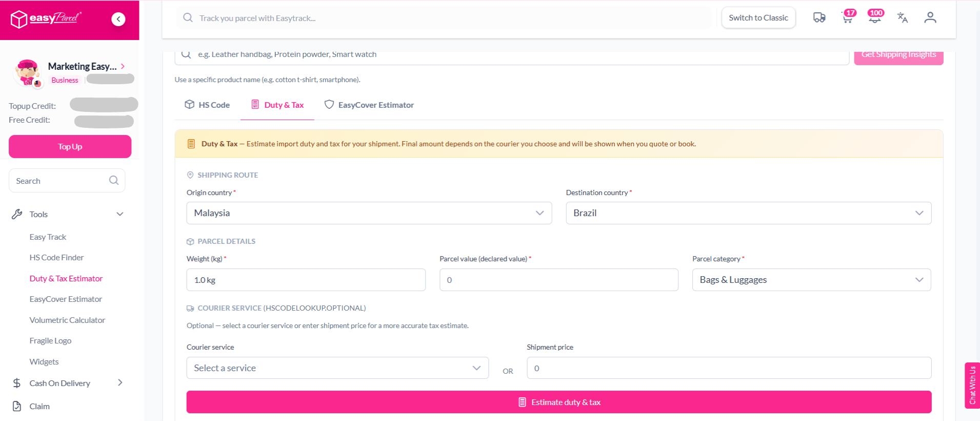Click the Business account badge
The image size is (980, 421).
point(65,80)
